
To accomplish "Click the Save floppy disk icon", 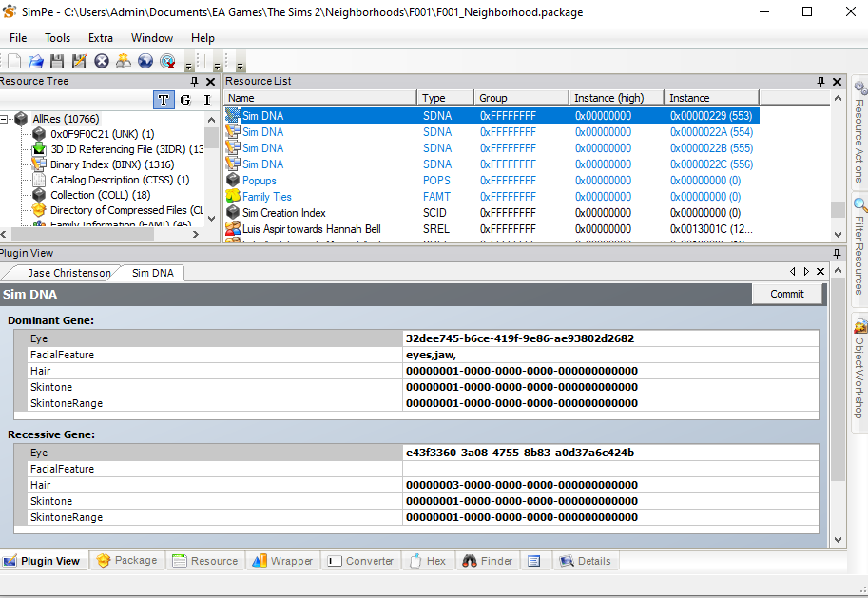I will click(x=57, y=61).
